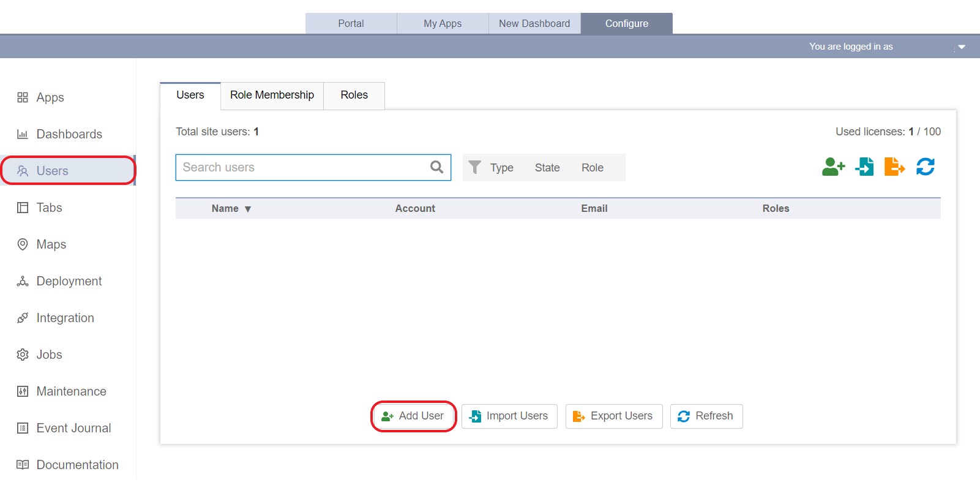The image size is (980, 485).
Task: Click into the Search users field
Action: (303, 167)
